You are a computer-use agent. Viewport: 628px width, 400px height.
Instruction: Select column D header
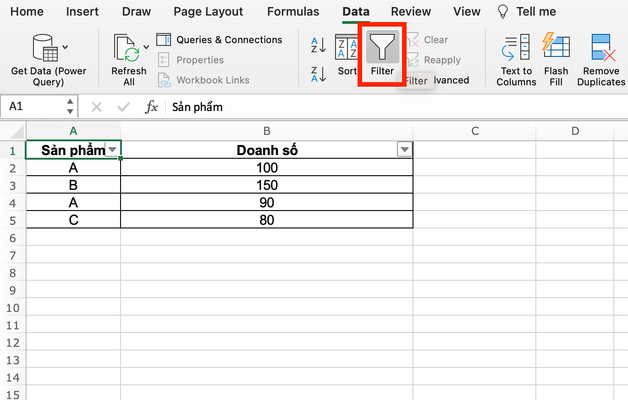click(575, 131)
